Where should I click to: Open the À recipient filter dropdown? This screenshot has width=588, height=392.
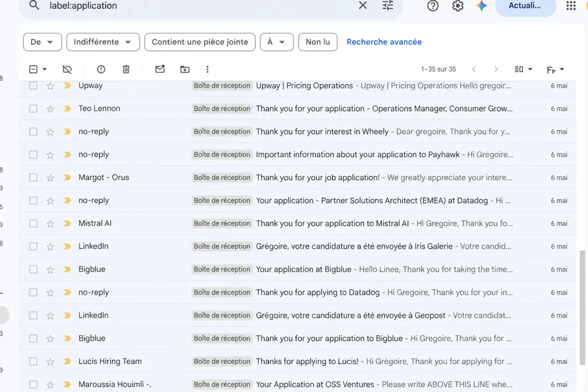click(x=276, y=42)
